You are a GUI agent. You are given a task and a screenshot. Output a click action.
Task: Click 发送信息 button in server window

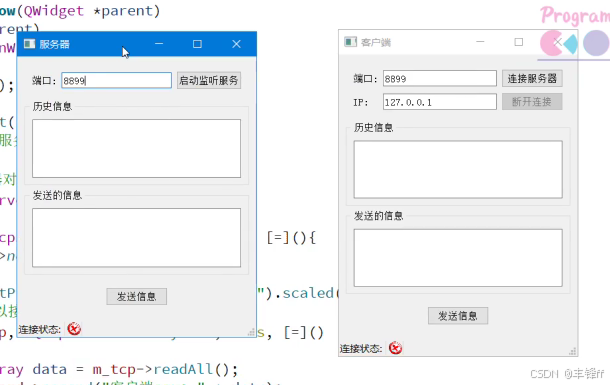pos(137,297)
